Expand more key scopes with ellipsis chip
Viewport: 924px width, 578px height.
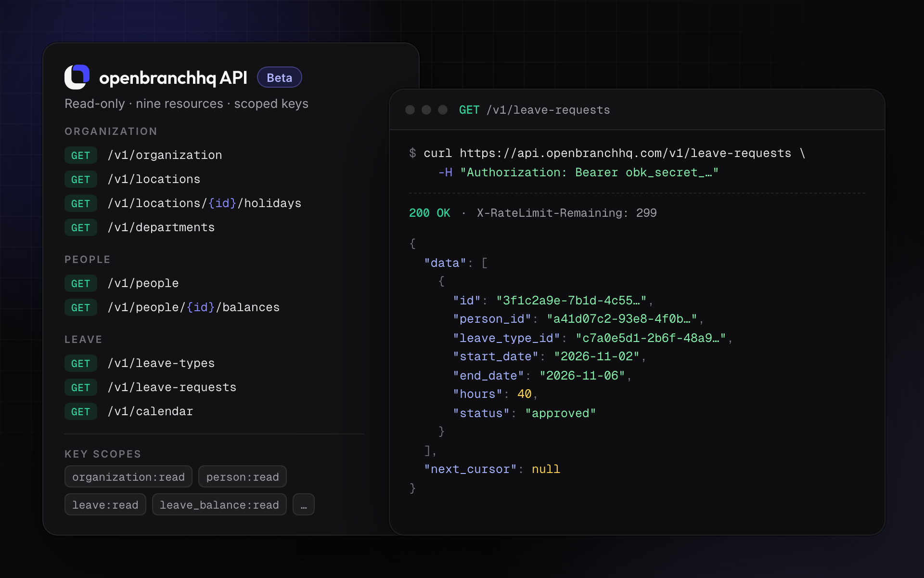pyautogui.click(x=304, y=504)
